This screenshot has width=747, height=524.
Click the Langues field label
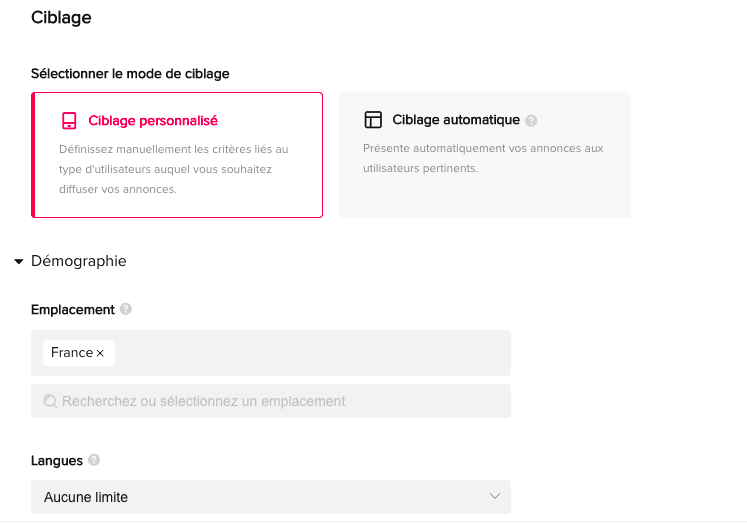click(57, 460)
